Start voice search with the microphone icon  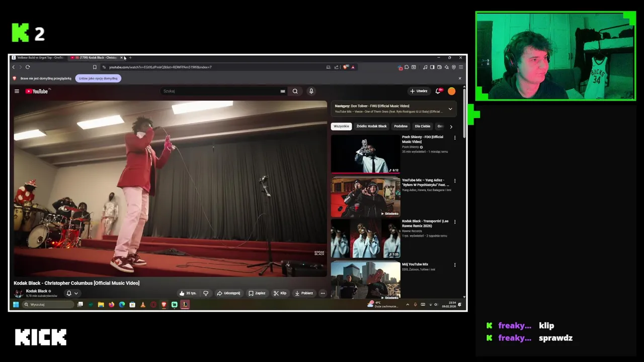pos(311,91)
